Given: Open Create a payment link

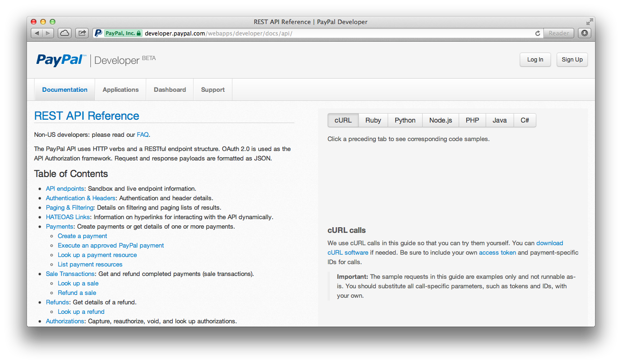Looking at the screenshot, I should point(82,236).
